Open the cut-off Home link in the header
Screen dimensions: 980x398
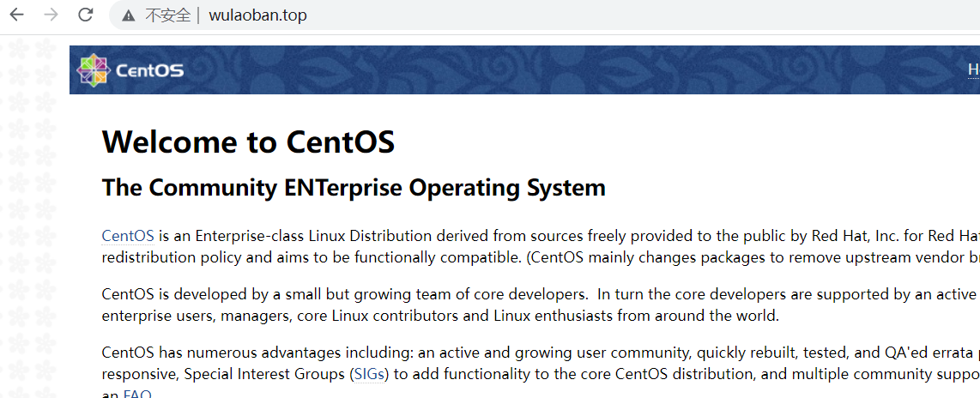[973, 69]
